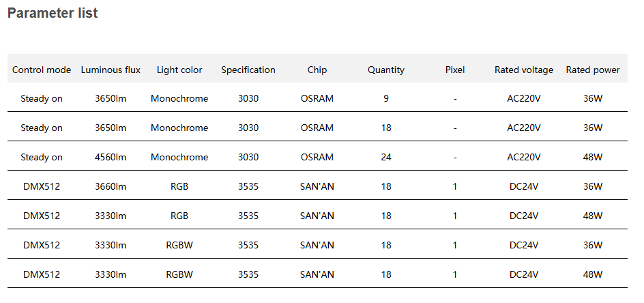Select DC24V voltage in the 3660lm row
644x303 pixels.
524,186
